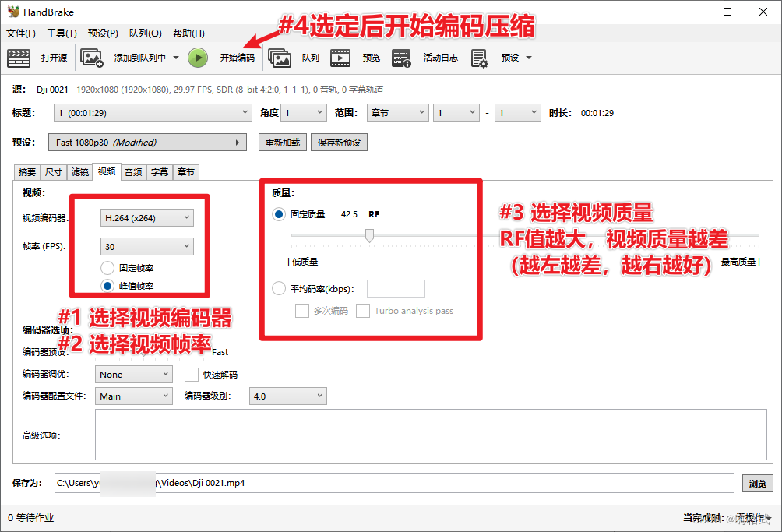Open the 编码器级别 4.0 dropdown
Image resolution: width=782 pixels, height=532 pixels.
(287, 396)
